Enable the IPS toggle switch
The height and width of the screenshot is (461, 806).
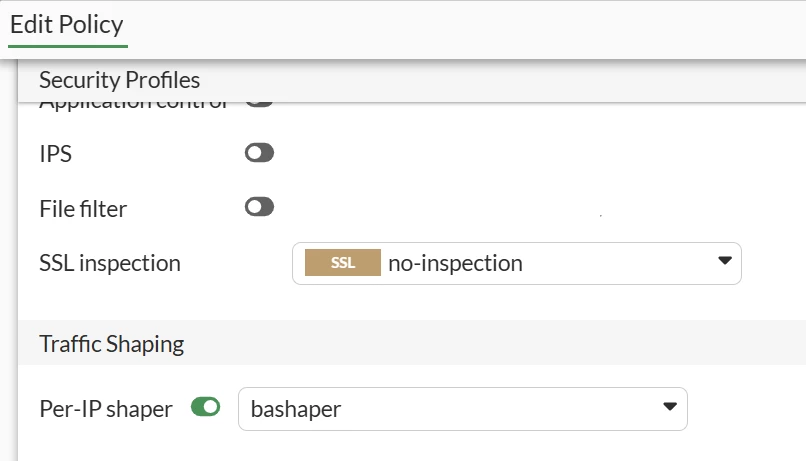259,153
